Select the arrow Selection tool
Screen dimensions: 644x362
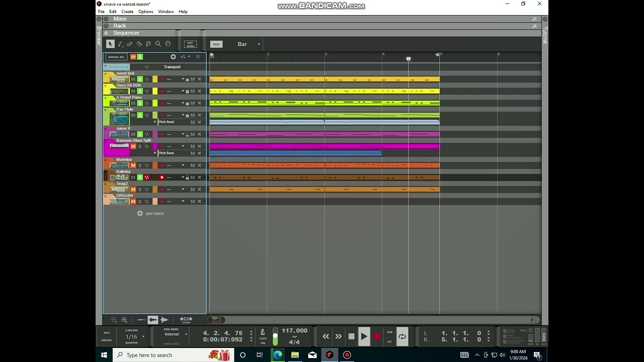pyautogui.click(x=110, y=44)
